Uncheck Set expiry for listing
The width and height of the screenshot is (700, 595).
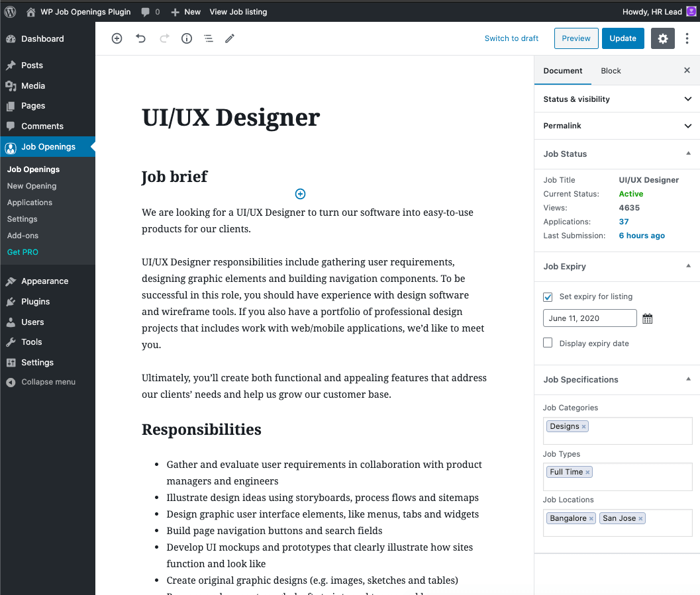(548, 297)
